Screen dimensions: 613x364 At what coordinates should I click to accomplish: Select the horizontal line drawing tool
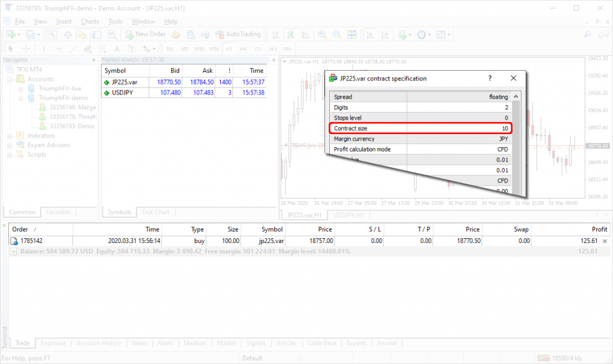coord(58,49)
